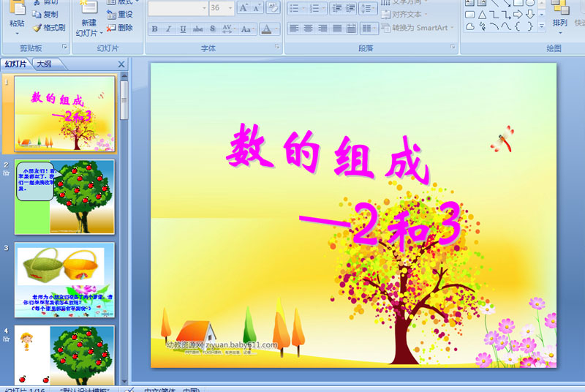Select the Right Brace shape
Viewport: 585px width, 392px height.
[x=529, y=26]
